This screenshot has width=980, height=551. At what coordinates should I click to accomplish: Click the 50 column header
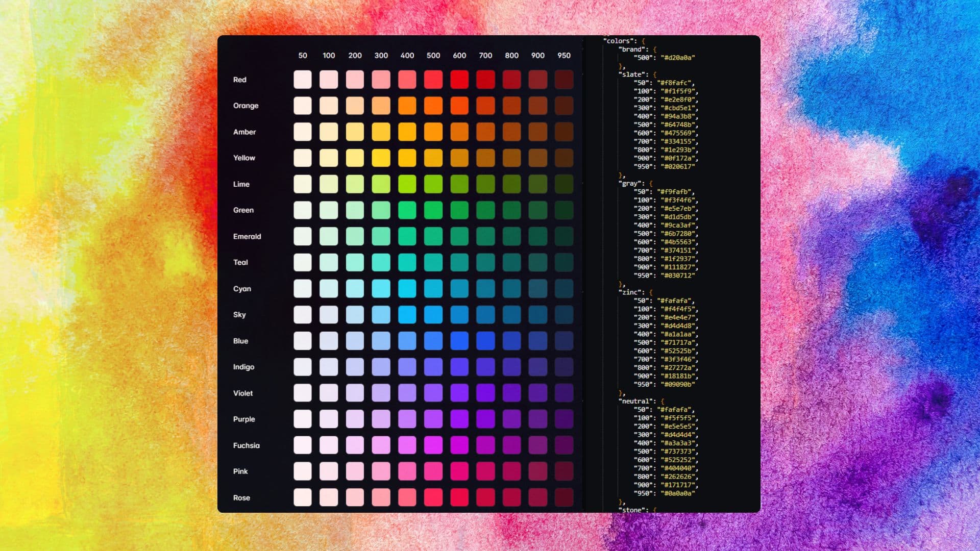click(x=303, y=55)
